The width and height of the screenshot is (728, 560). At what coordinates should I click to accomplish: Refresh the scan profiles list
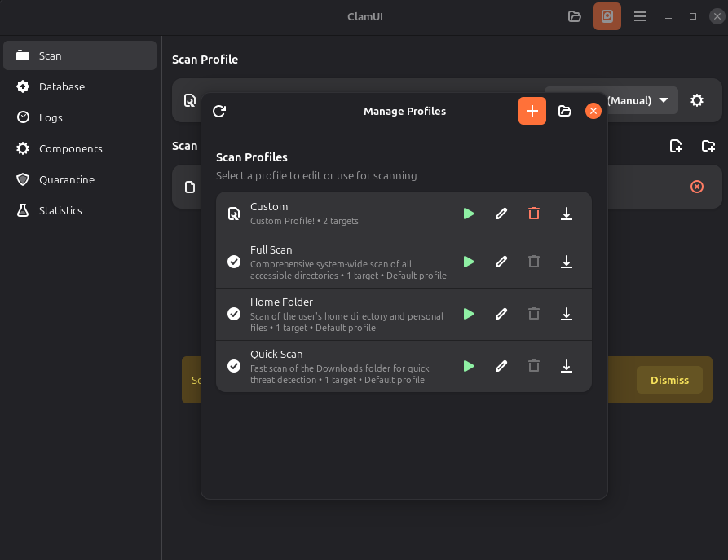(218, 111)
